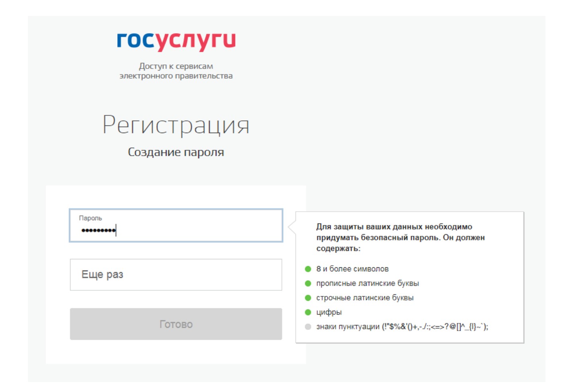
Task: Click the Для защиты ваших данных tooltip text
Action: tap(400, 237)
